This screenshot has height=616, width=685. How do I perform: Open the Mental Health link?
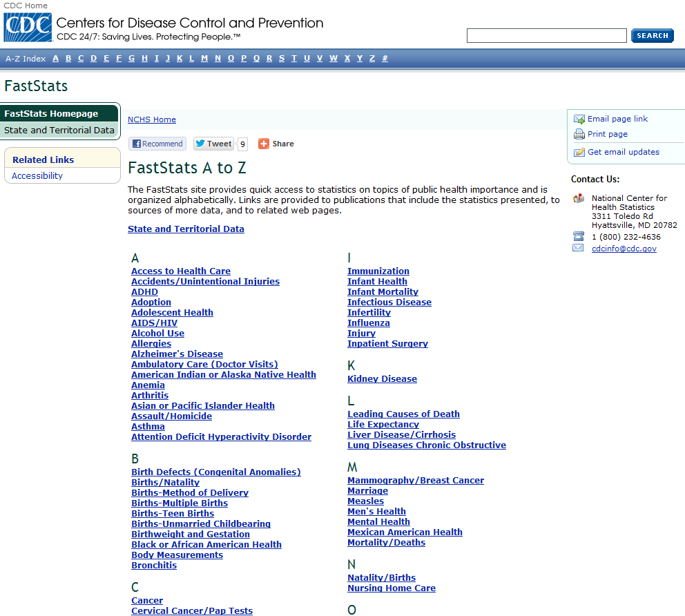[x=379, y=522]
